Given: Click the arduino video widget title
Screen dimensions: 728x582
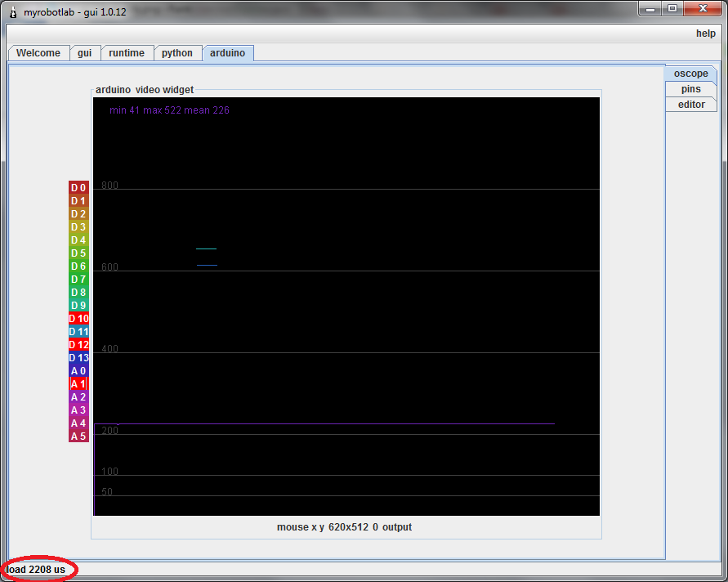Looking at the screenshot, I should click(145, 90).
